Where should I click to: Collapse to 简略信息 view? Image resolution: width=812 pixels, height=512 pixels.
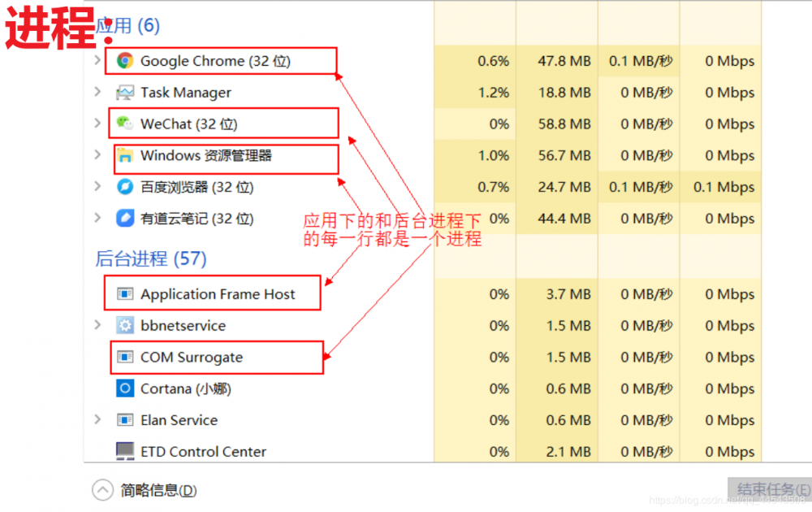[102, 489]
